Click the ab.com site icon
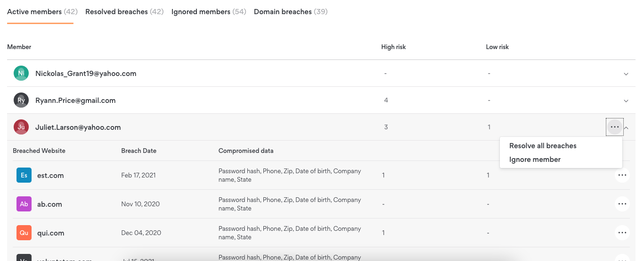This screenshot has height=261, width=644. click(x=24, y=204)
